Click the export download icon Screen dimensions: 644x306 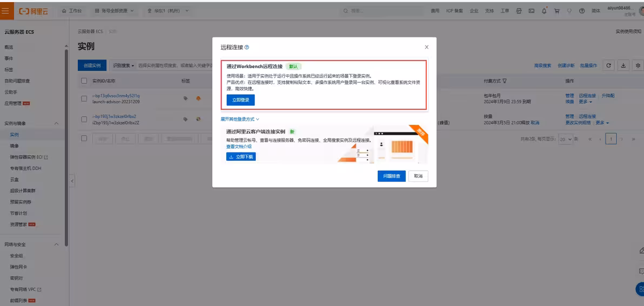click(623, 65)
